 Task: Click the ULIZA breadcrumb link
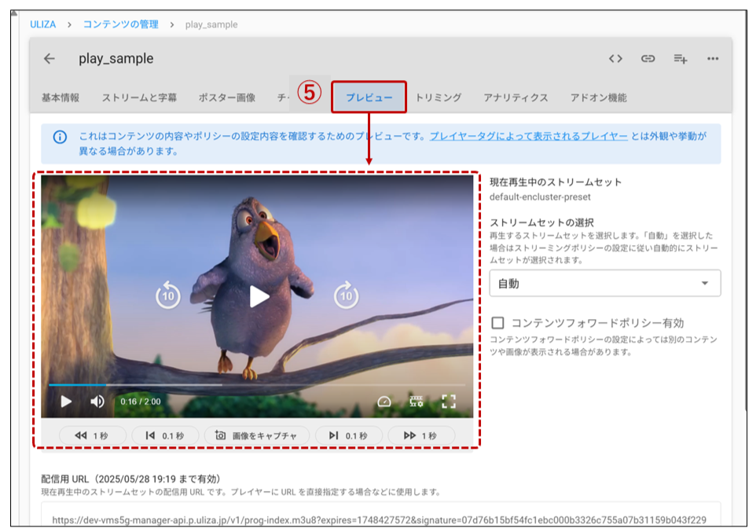point(43,24)
